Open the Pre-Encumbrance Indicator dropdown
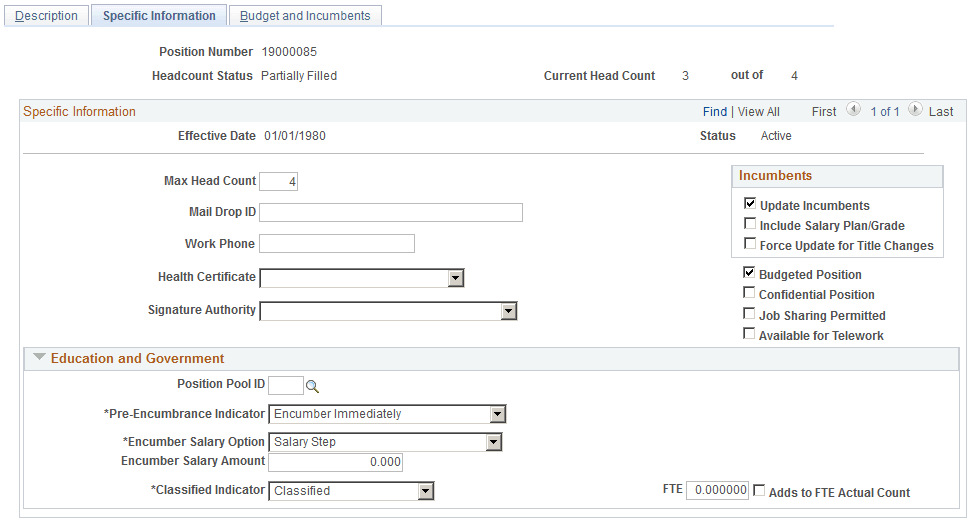 [x=497, y=414]
